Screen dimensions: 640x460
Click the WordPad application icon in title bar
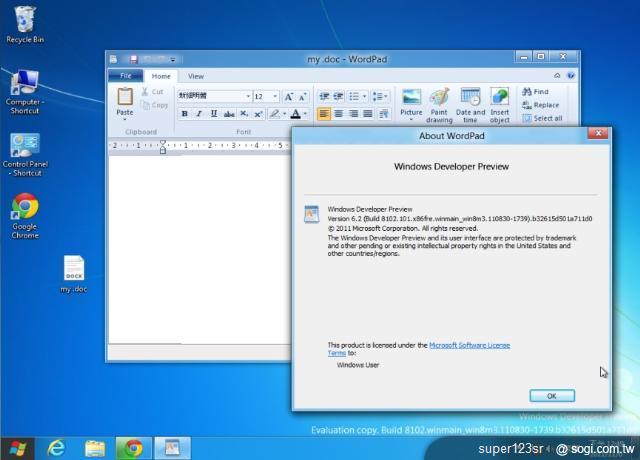tap(113, 60)
